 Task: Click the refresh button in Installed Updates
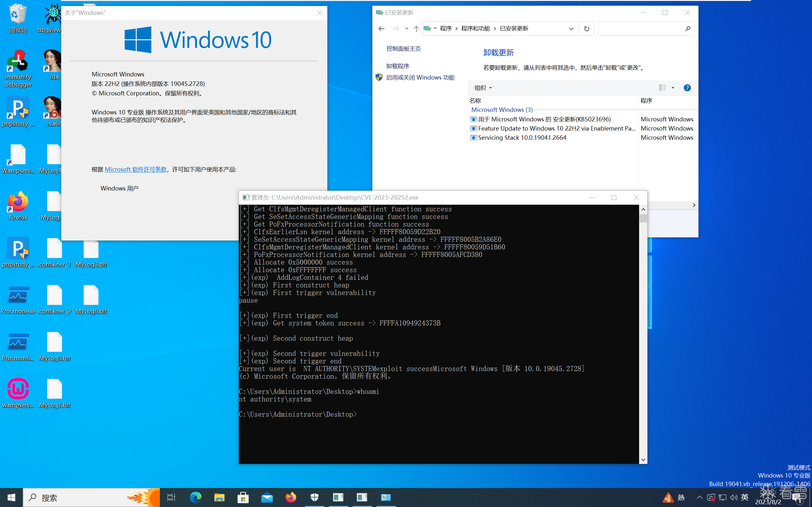point(586,29)
